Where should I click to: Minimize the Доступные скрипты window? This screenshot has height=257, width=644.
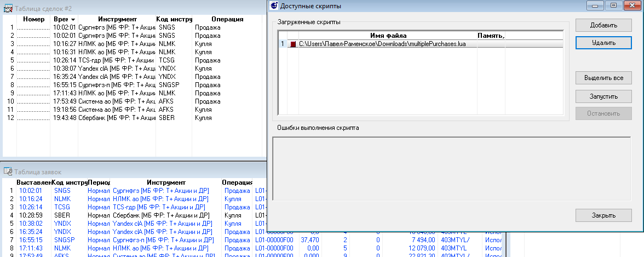pos(596,5)
